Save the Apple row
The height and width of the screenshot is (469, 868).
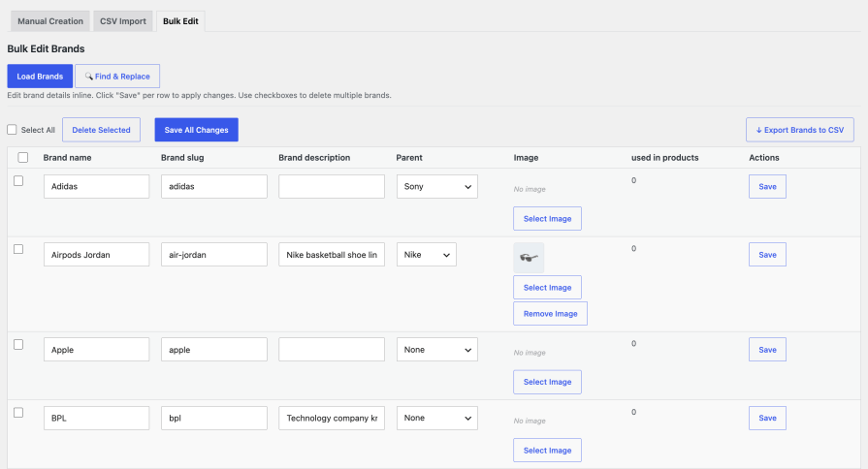767,350
